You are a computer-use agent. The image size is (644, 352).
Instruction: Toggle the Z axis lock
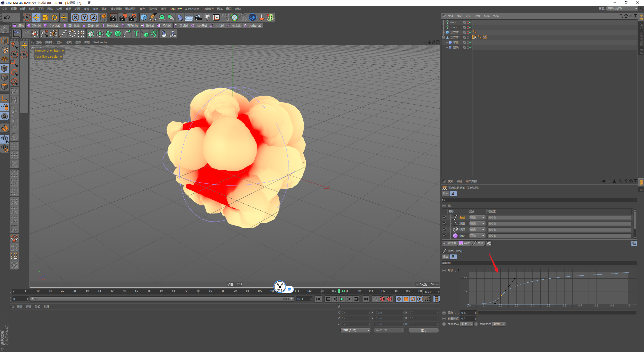pos(94,17)
